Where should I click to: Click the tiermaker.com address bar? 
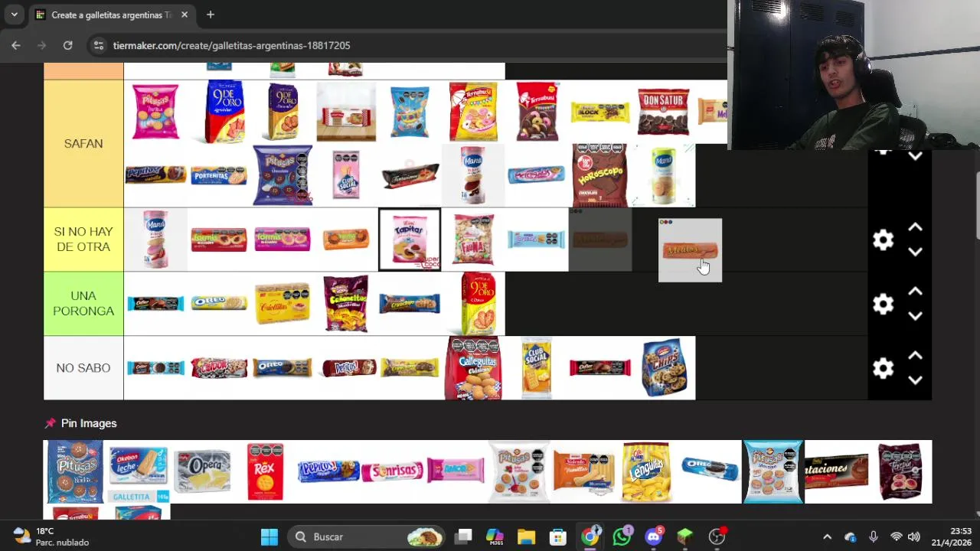click(231, 45)
